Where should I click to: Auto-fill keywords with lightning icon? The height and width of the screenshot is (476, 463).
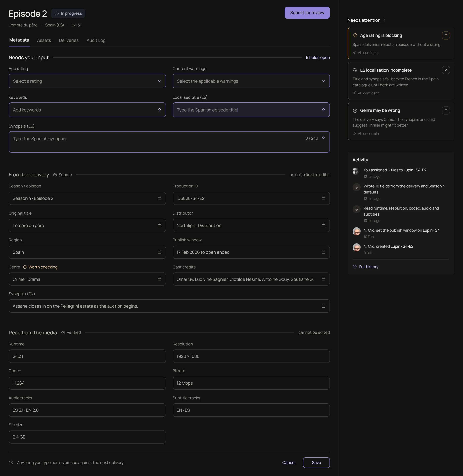(x=160, y=110)
